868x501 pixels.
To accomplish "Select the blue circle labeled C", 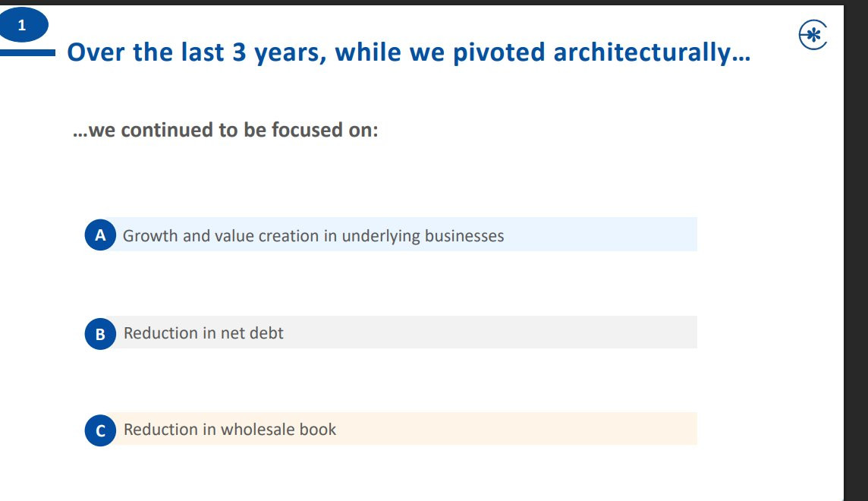I will pyautogui.click(x=100, y=430).
